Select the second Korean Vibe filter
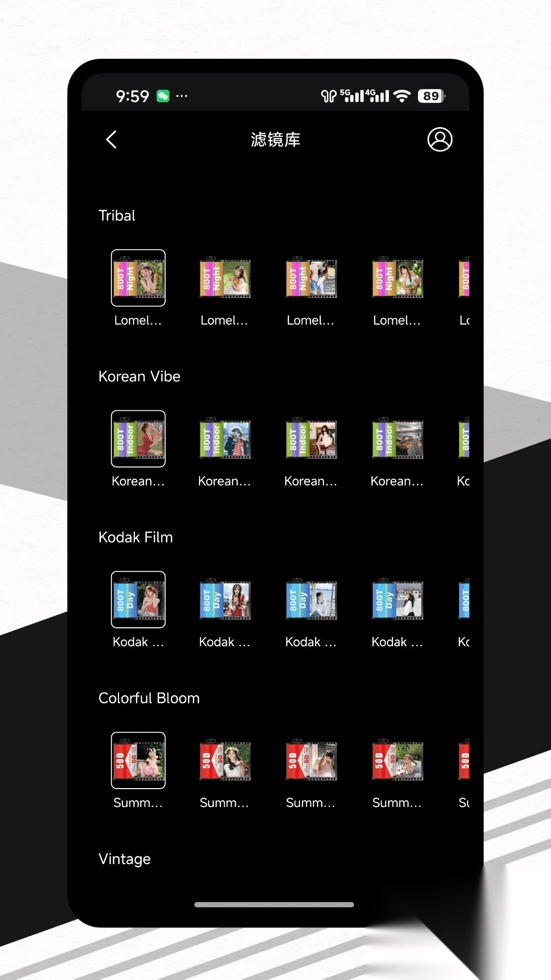Image resolution: width=551 pixels, height=980 pixels. [x=224, y=439]
